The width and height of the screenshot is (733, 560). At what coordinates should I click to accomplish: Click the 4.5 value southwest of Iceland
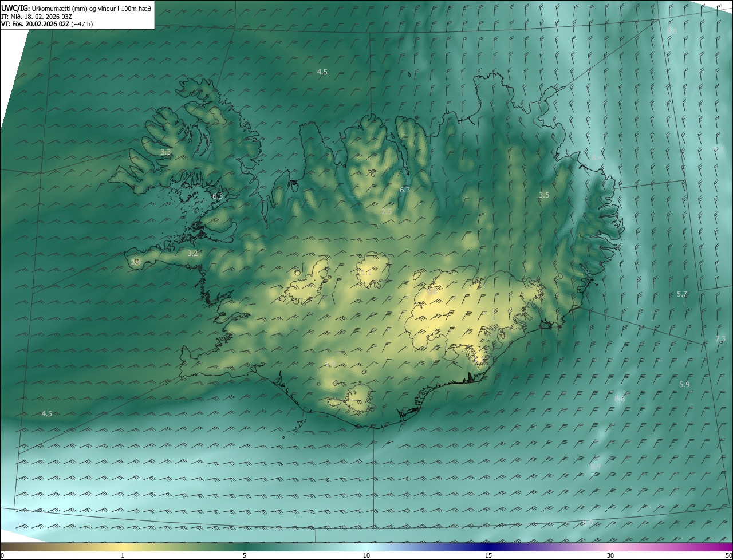click(47, 414)
